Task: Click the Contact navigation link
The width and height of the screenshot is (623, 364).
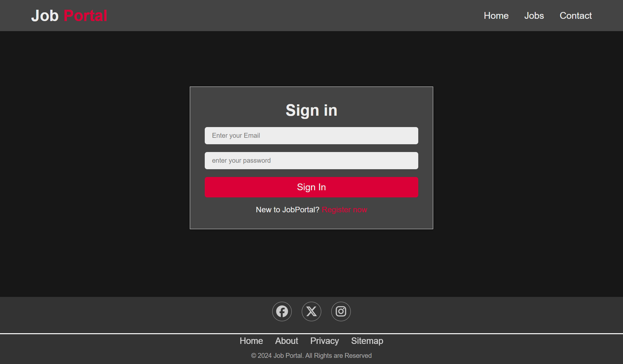Action: (x=576, y=15)
